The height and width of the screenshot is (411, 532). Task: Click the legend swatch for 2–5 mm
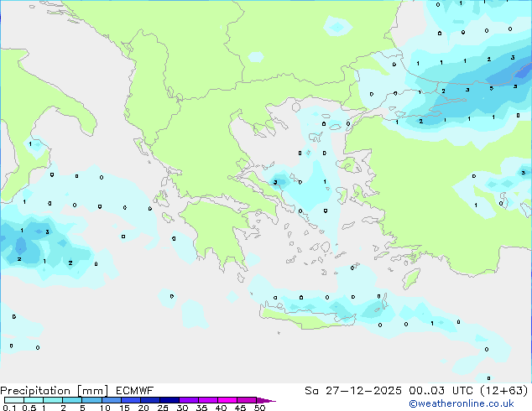point(72,400)
